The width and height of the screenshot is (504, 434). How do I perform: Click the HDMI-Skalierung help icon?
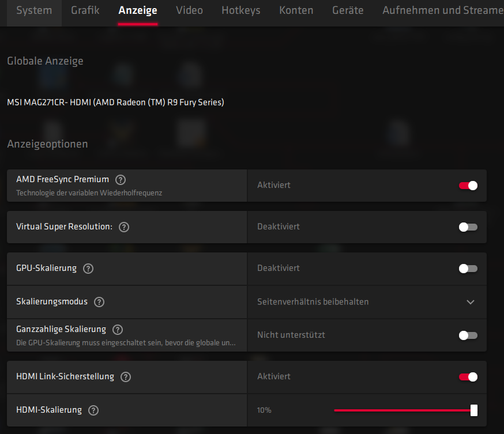coord(93,410)
